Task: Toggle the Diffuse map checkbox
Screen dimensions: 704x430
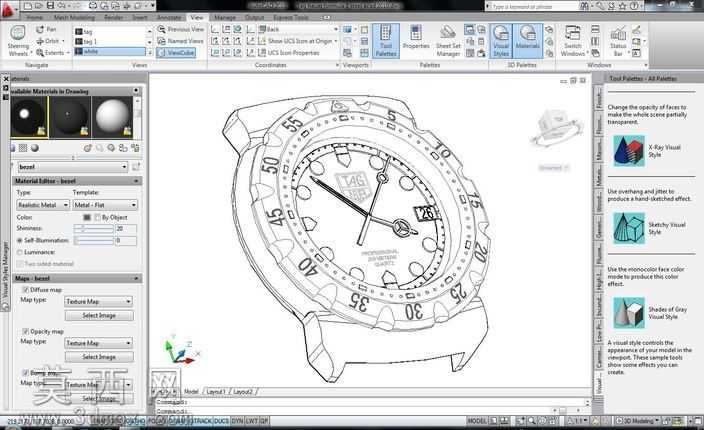Action: (x=26, y=290)
